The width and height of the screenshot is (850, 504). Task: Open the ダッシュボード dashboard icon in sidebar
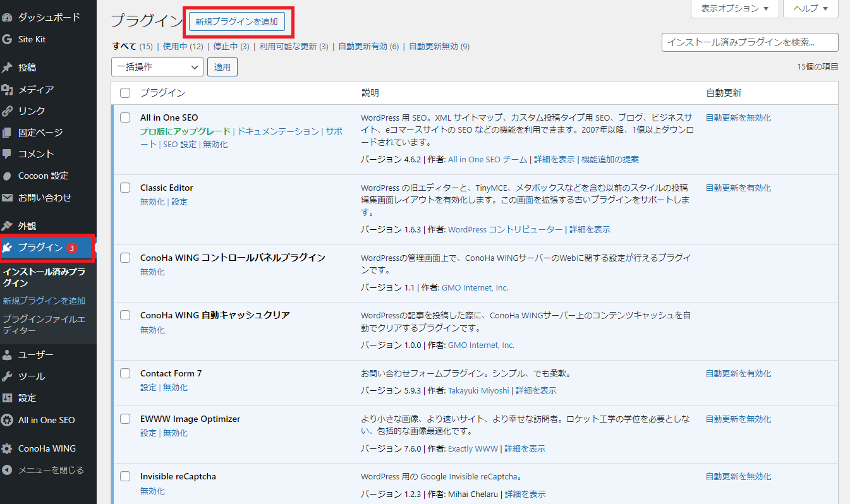8,17
